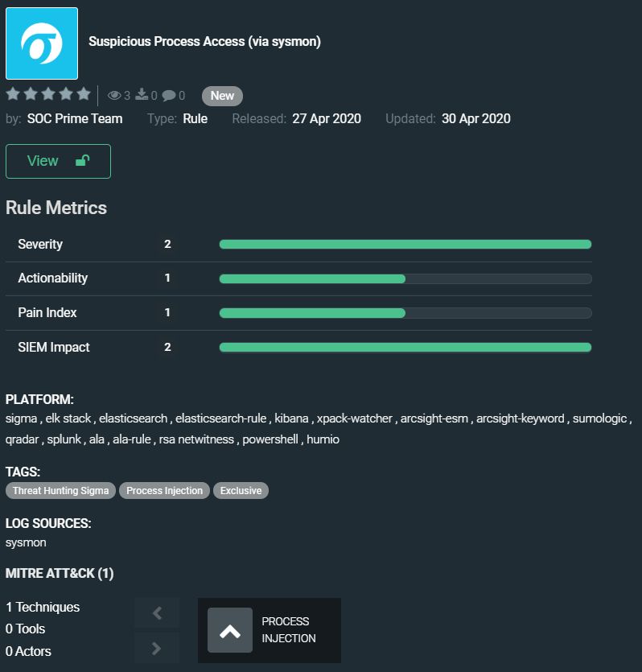
Task: Go to next MITRE technique arrow
Action: (157, 648)
